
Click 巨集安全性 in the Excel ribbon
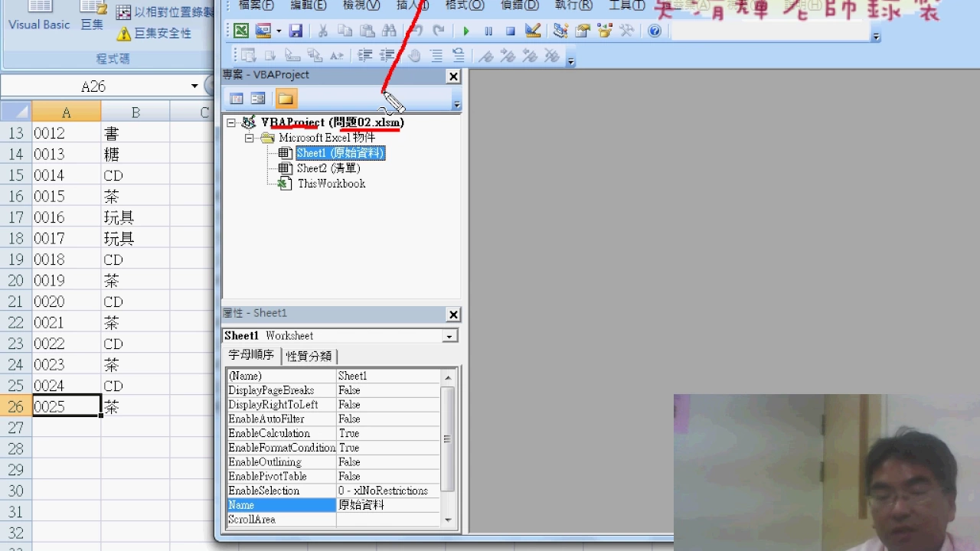pos(153,34)
